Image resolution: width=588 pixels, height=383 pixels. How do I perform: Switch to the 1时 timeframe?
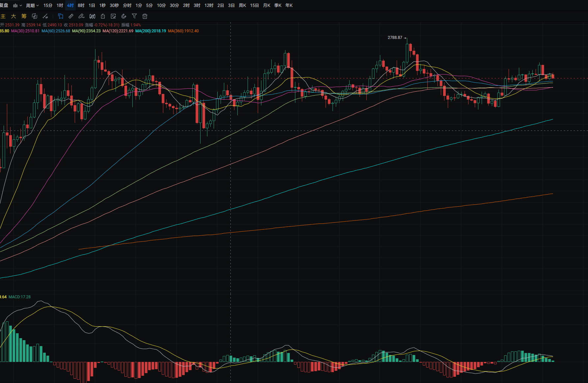(x=60, y=6)
